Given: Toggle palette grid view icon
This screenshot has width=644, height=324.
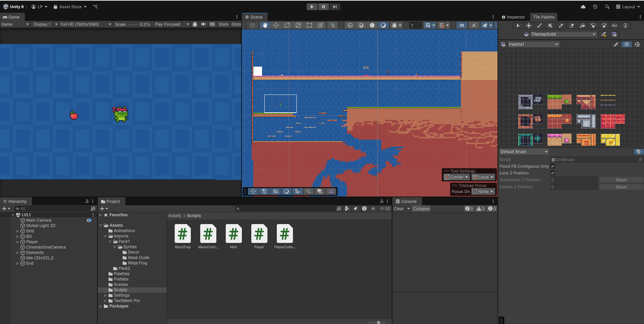Looking at the screenshot, I should (627, 44).
